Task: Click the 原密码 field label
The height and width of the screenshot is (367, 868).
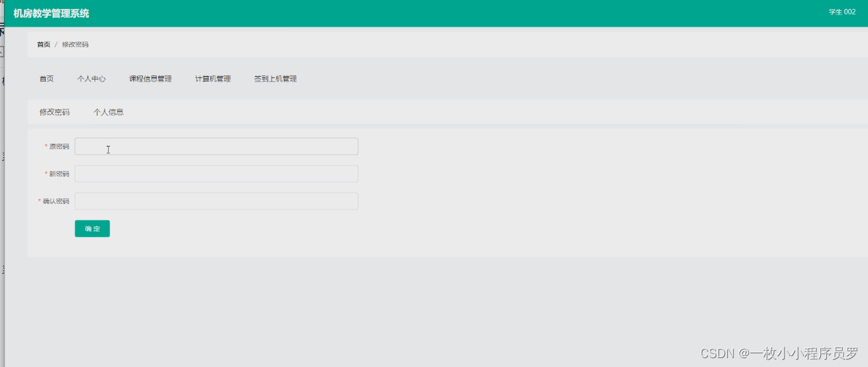Action: 59,147
